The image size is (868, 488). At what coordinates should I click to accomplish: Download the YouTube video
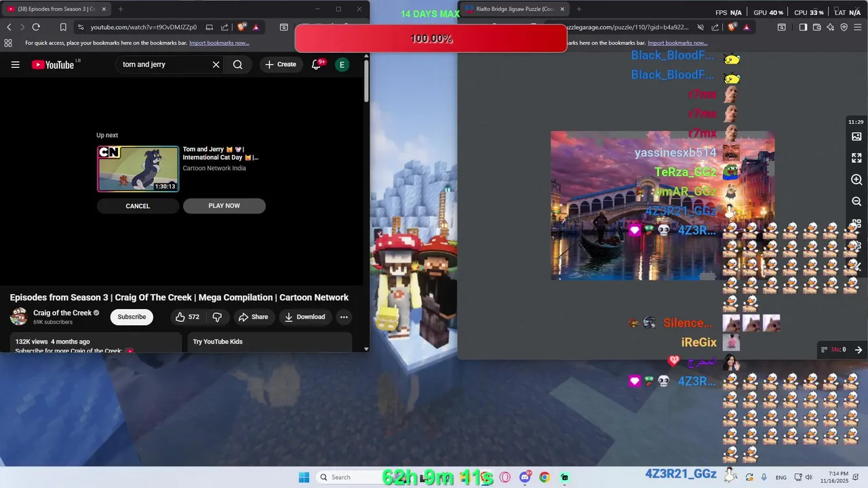point(304,317)
